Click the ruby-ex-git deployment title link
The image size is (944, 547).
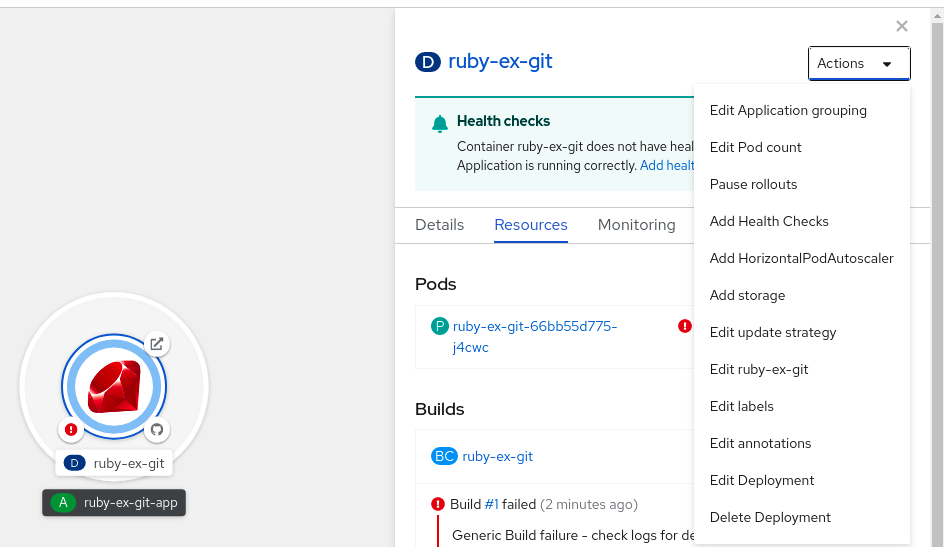tap(500, 61)
